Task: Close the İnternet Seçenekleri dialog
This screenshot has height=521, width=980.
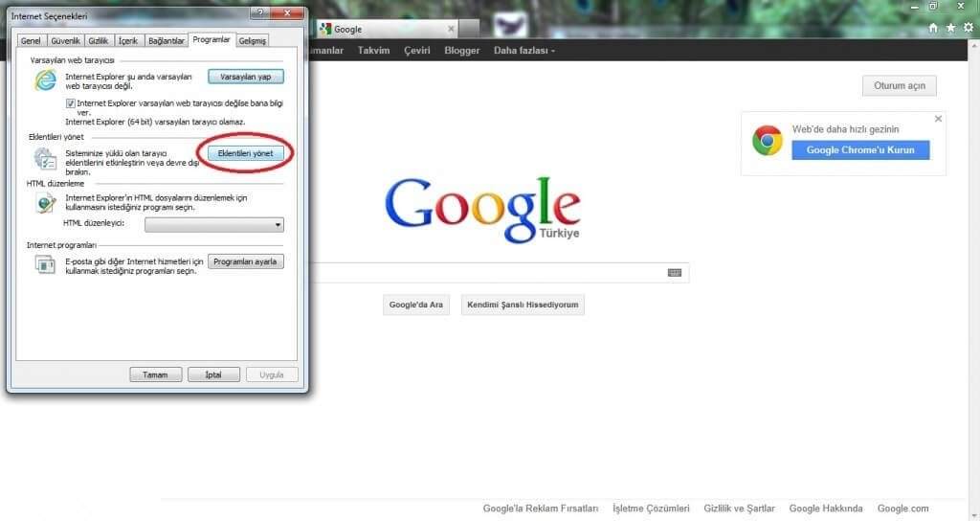Action: click(x=287, y=13)
